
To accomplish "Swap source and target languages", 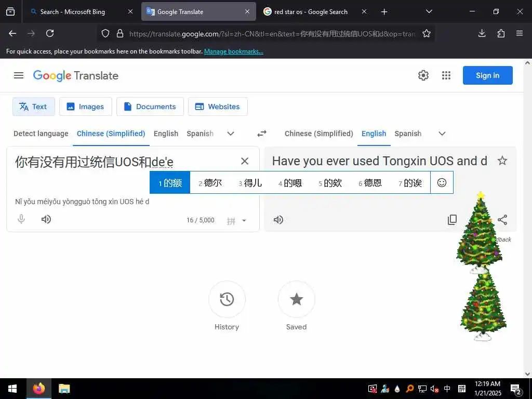I will (x=262, y=134).
